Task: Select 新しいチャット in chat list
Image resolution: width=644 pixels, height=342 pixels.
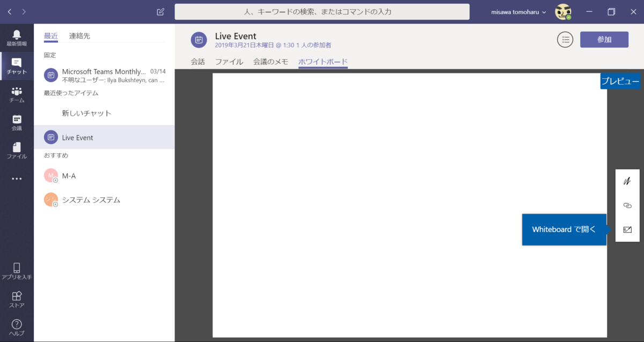Action: (x=104, y=113)
